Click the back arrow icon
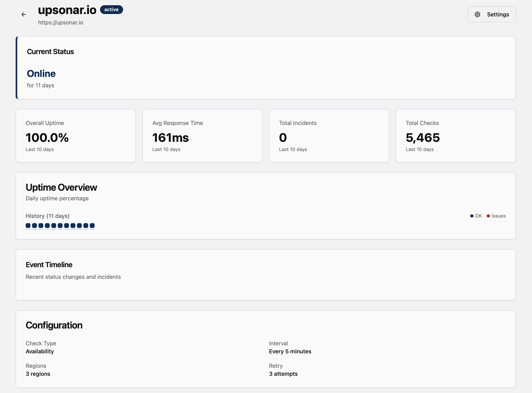 pyautogui.click(x=24, y=14)
